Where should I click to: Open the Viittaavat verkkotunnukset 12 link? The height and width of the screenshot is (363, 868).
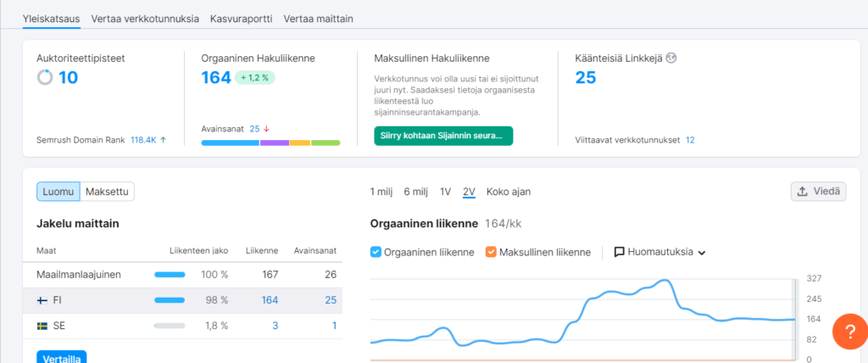coord(690,140)
